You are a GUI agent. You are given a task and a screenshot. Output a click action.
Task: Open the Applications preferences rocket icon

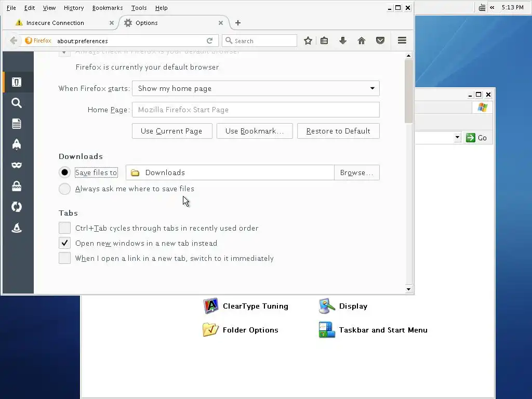pos(17,144)
